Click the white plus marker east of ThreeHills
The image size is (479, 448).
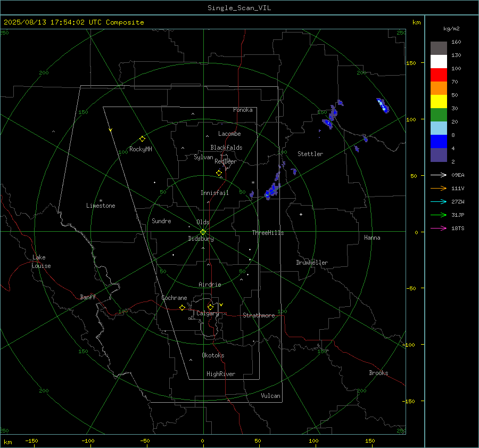[x=301, y=214]
